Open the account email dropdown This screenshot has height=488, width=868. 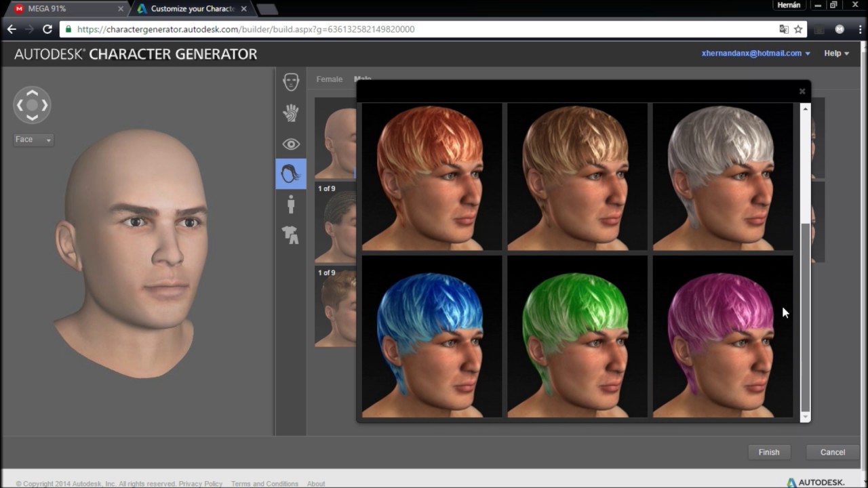point(755,54)
